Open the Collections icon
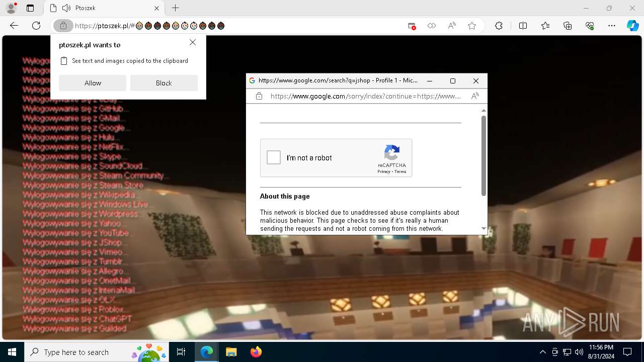Viewport: 644px width, 362px height. (x=568, y=26)
